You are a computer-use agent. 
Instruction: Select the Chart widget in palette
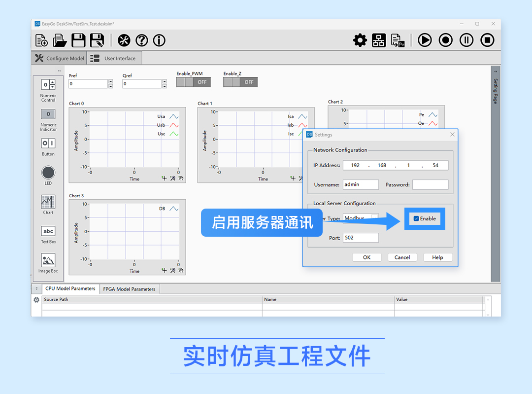point(48,205)
